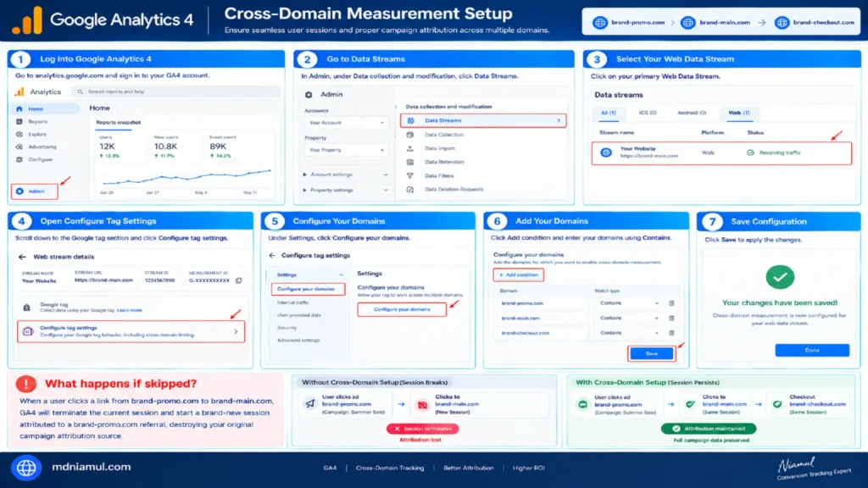Screen dimensions: 868x488
Task: Click the green Receiving traffic check icon
Action: (x=750, y=152)
